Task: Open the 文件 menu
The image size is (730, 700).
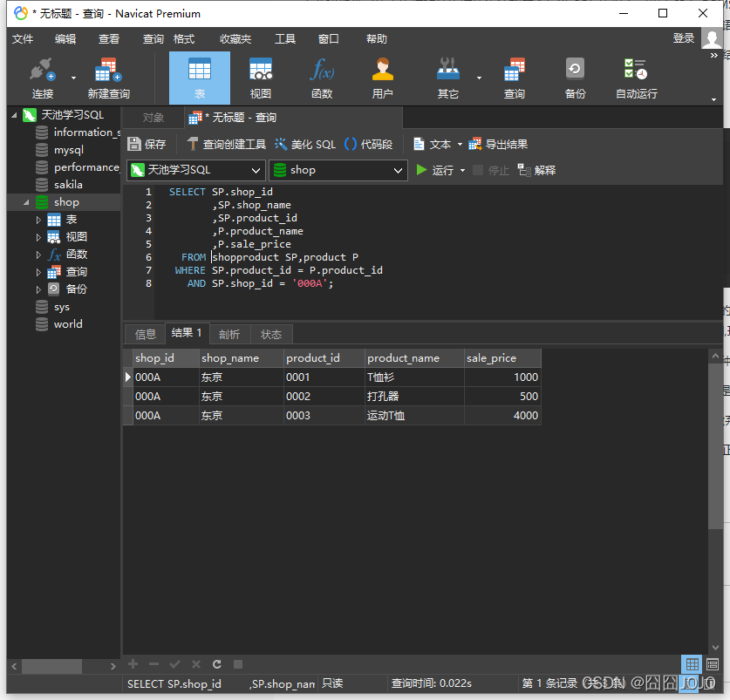Action: (23, 39)
